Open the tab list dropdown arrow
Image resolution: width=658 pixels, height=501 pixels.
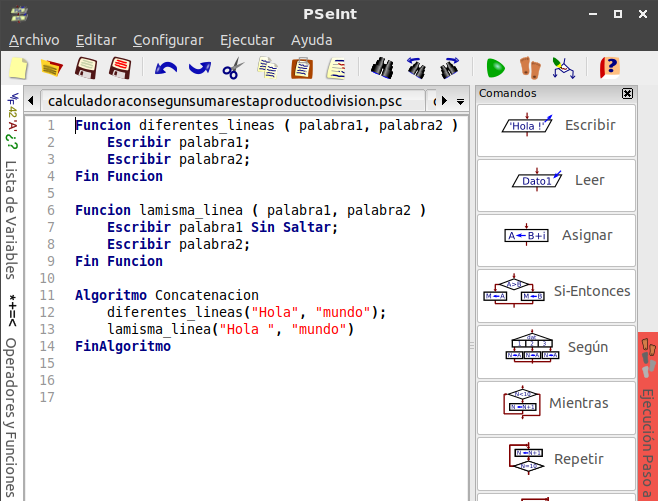tap(460, 102)
